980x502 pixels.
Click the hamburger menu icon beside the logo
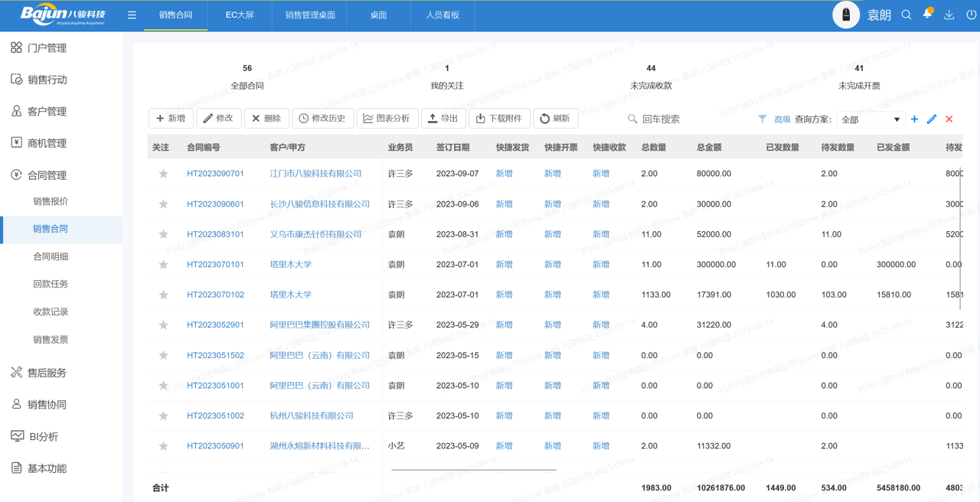tap(132, 15)
